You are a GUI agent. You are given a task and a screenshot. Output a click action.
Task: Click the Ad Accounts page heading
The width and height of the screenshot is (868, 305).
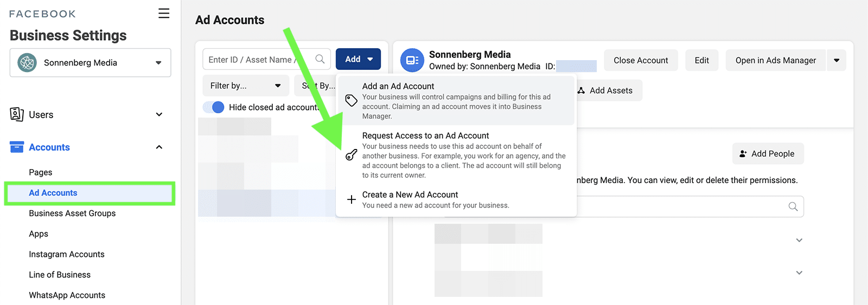pyautogui.click(x=230, y=20)
